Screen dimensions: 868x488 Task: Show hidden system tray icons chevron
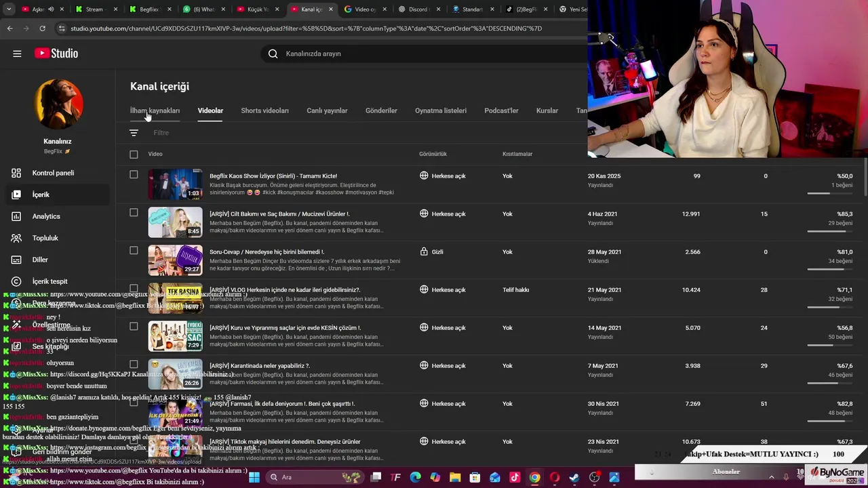[x=771, y=477]
